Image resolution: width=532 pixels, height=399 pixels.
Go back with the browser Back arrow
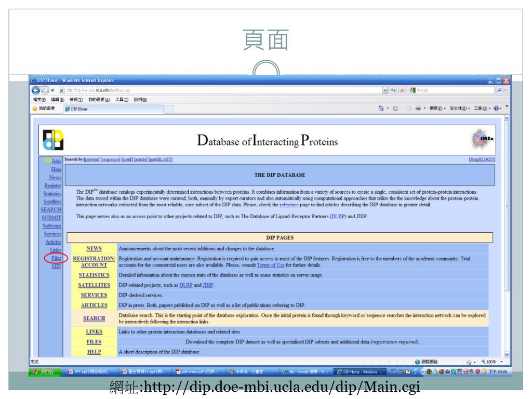point(36,90)
